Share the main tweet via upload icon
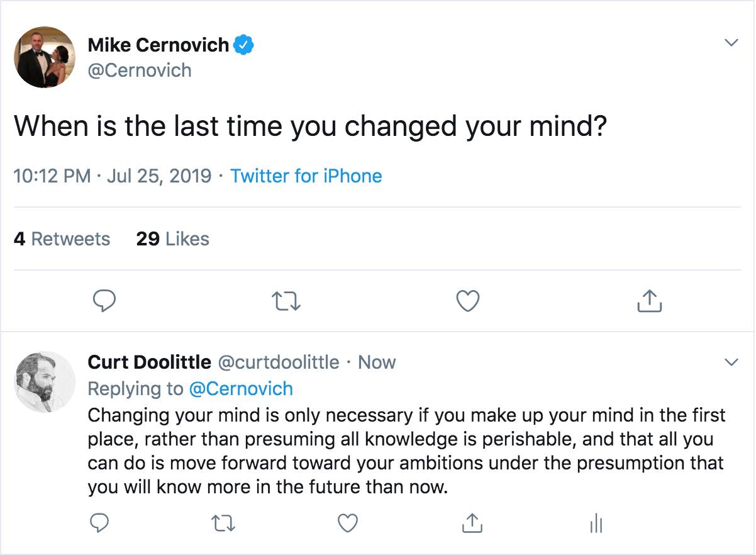 [x=650, y=302]
